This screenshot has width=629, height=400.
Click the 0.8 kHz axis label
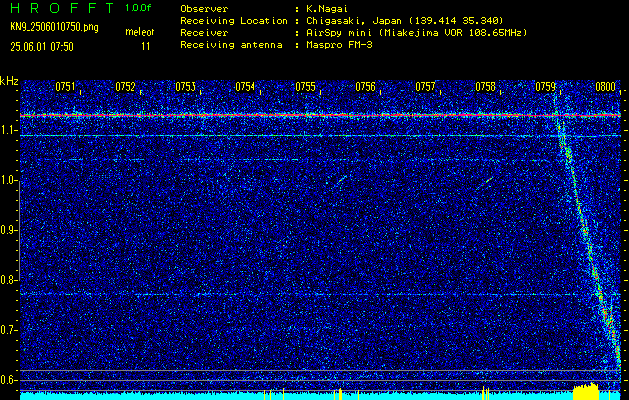8,280
